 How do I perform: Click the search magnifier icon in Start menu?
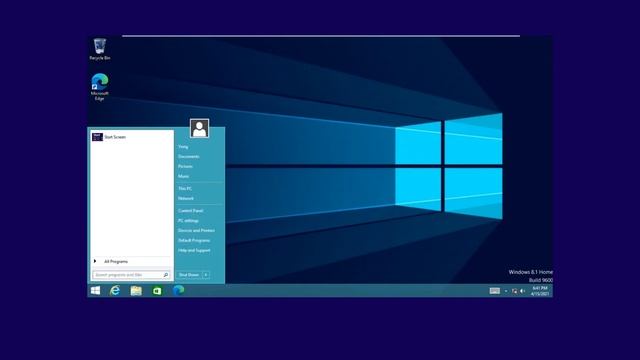tap(166, 275)
